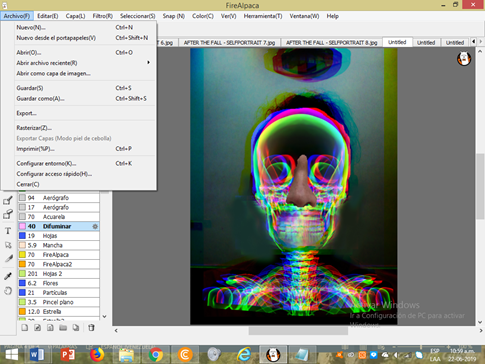The width and height of the screenshot is (485, 364).
Task: Open Difuminar brush settings gear
Action: click(x=95, y=226)
